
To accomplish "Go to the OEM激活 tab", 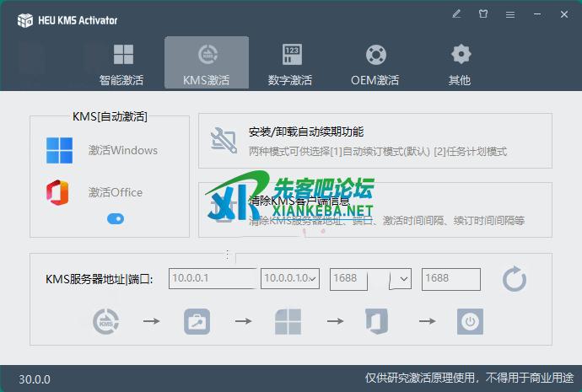I will tap(375, 64).
